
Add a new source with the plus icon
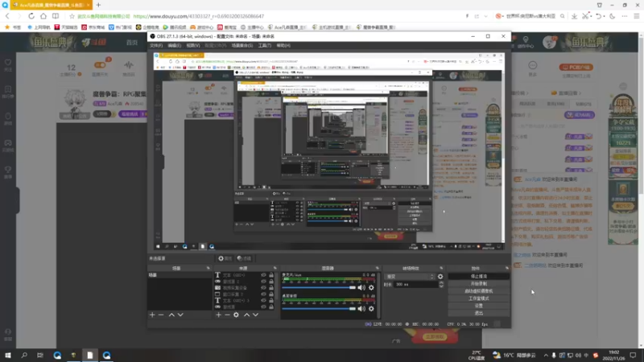[218, 315]
